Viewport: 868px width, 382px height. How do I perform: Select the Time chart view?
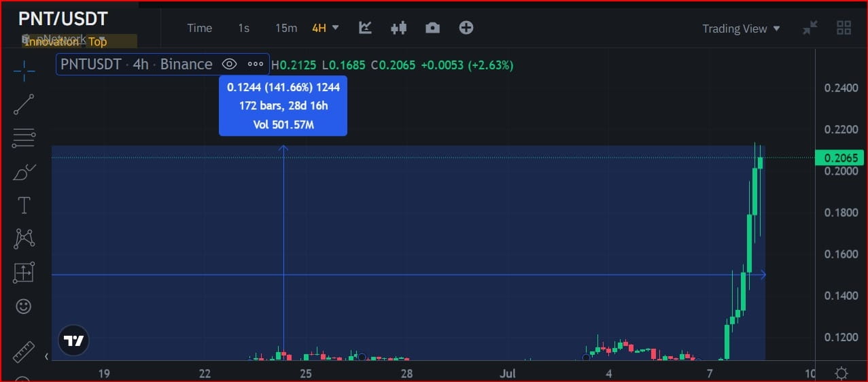click(x=200, y=28)
